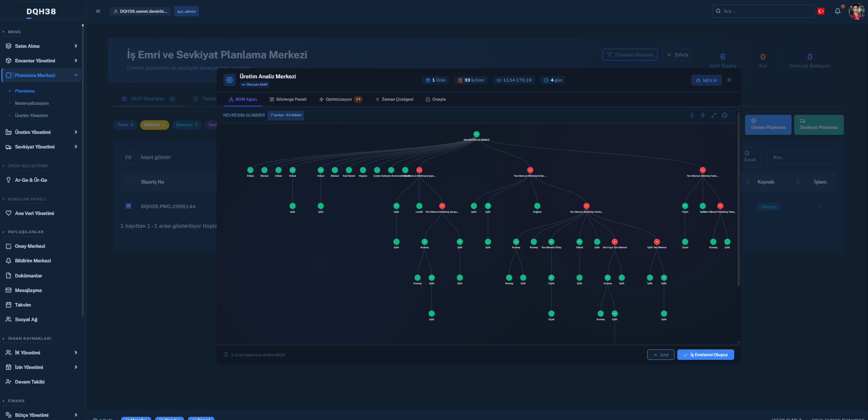Click the '4 gün' duration badge
Screen dimensions: 868x420
(553, 80)
